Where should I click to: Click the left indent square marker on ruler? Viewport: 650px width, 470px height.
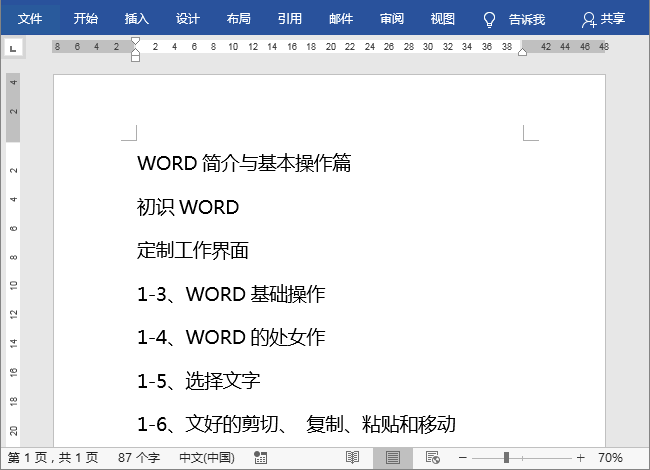(135, 58)
